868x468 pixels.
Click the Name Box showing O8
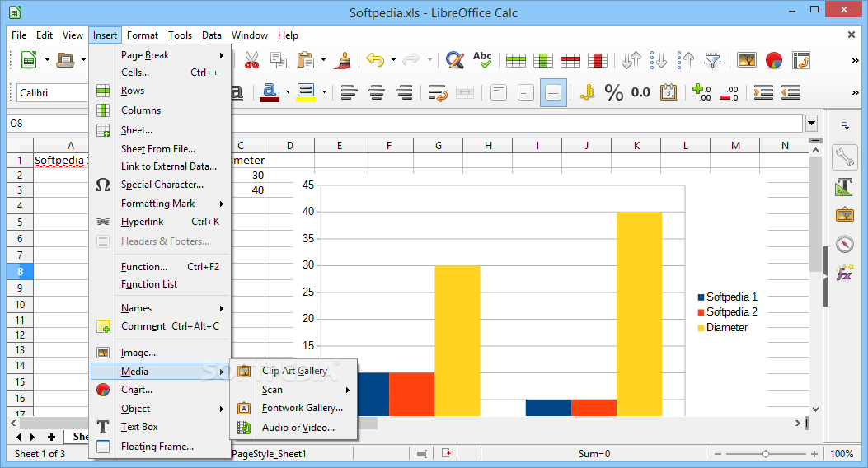[x=48, y=123]
